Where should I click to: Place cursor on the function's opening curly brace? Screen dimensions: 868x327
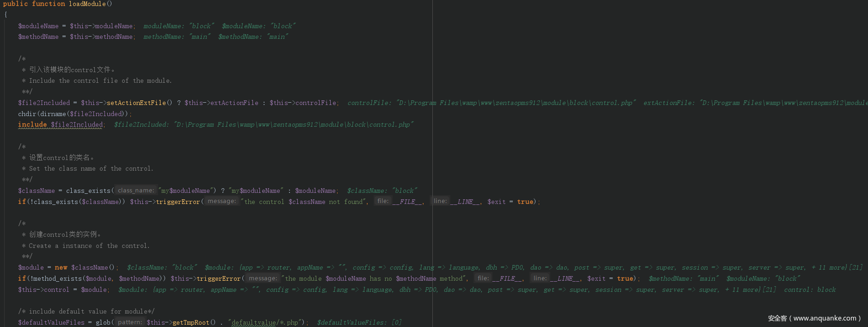(6, 15)
